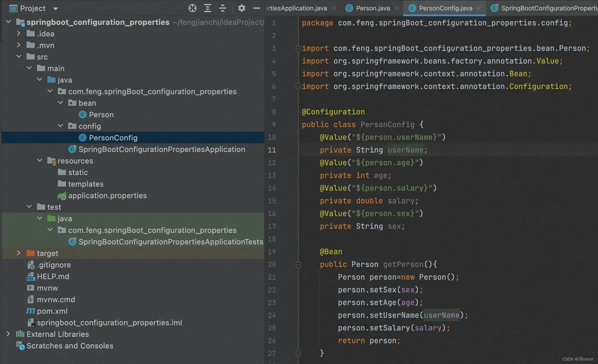Collapse the config package
This screenshot has height=364, width=598.
tap(60, 125)
